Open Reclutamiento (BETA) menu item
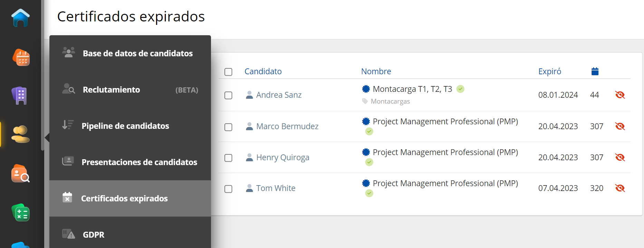644x248 pixels. point(111,90)
